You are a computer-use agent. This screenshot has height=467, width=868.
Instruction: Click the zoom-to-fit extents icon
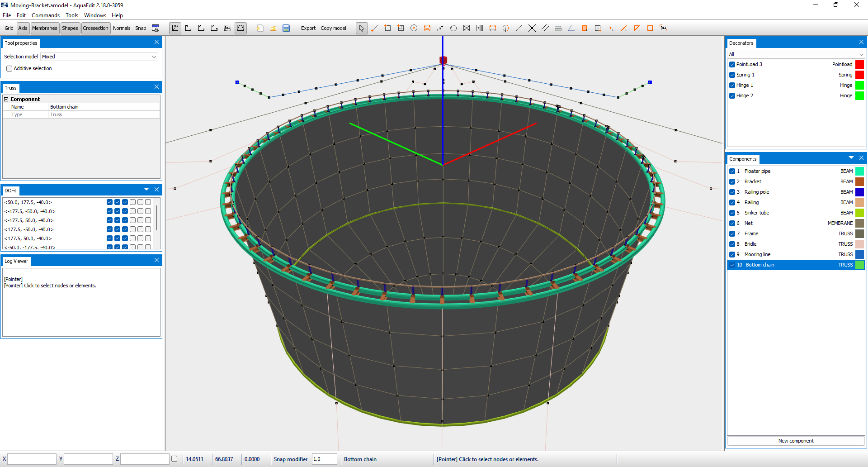point(467,28)
